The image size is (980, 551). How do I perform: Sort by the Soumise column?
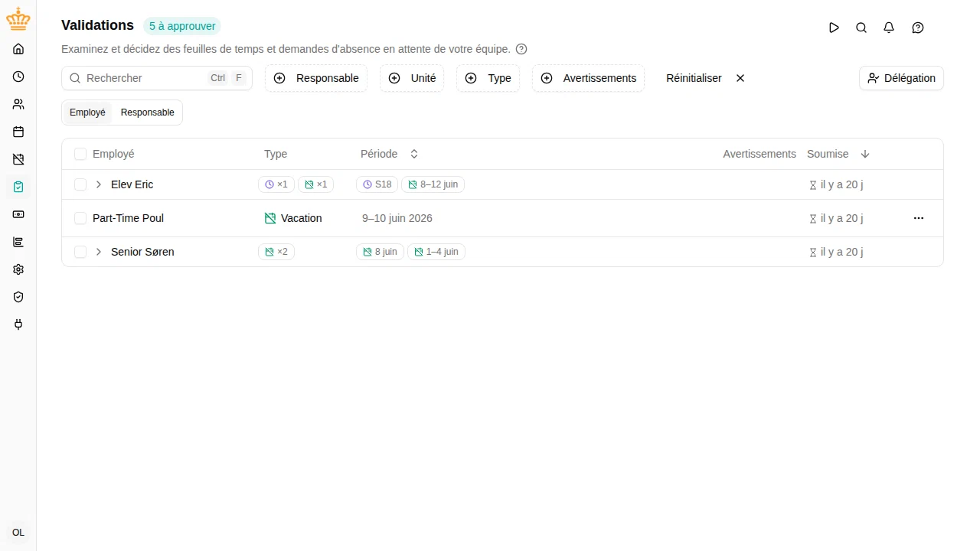click(x=838, y=154)
